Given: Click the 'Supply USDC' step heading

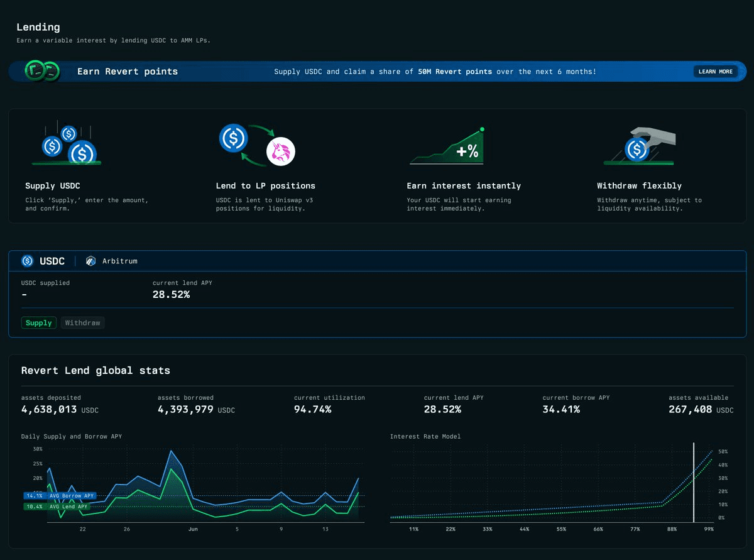Looking at the screenshot, I should pyautogui.click(x=53, y=185).
